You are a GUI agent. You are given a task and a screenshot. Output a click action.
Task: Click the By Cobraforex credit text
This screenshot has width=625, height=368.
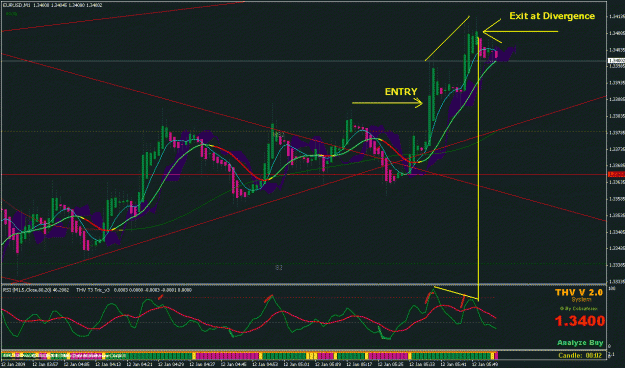579,309
